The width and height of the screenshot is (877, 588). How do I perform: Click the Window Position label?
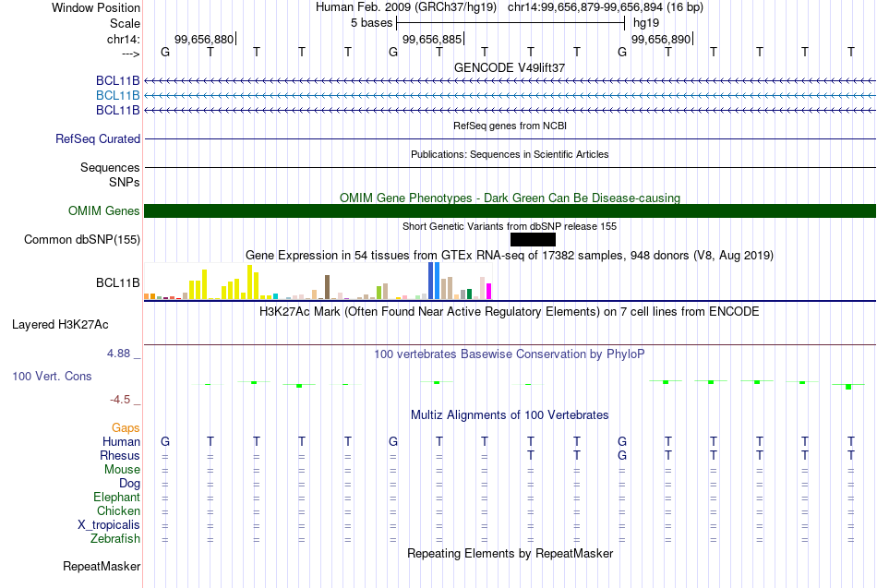(x=96, y=7)
